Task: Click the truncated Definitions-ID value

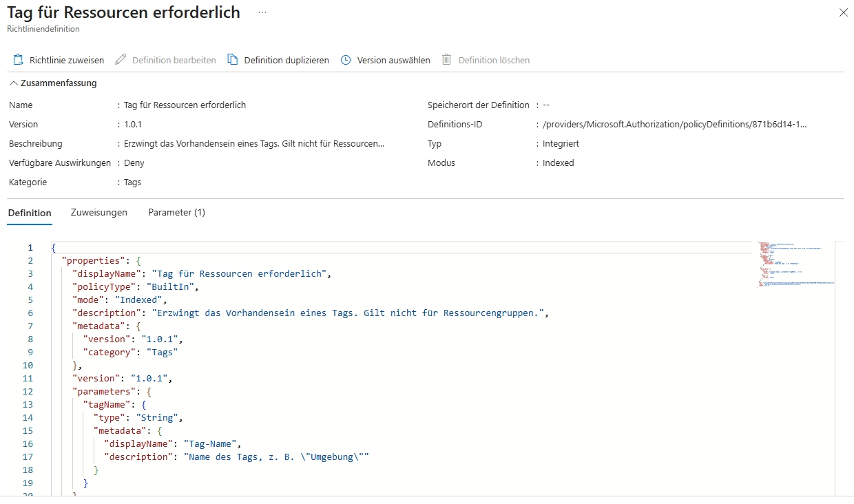Action: click(674, 125)
